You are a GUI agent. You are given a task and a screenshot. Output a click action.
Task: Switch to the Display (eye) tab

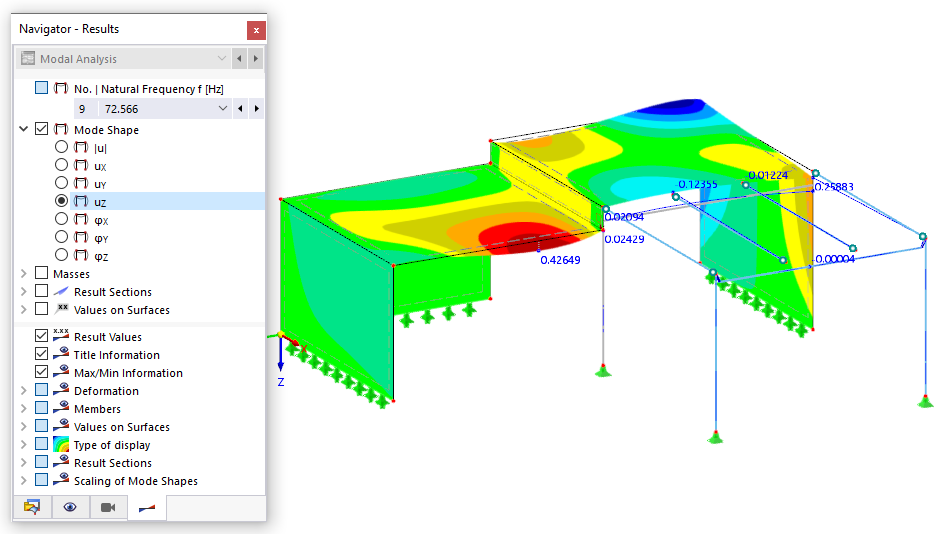70,507
